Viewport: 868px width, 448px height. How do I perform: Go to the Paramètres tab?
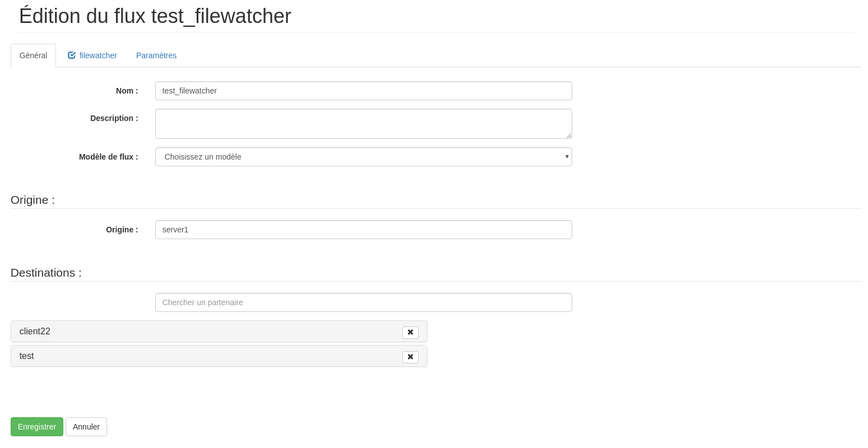tap(156, 55)
